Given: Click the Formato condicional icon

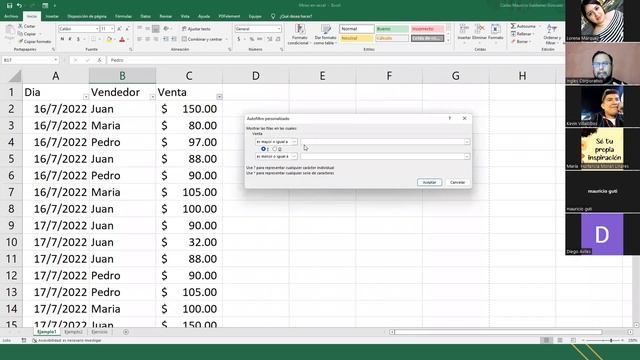Looking at the screenshot, I should point(300,29).
